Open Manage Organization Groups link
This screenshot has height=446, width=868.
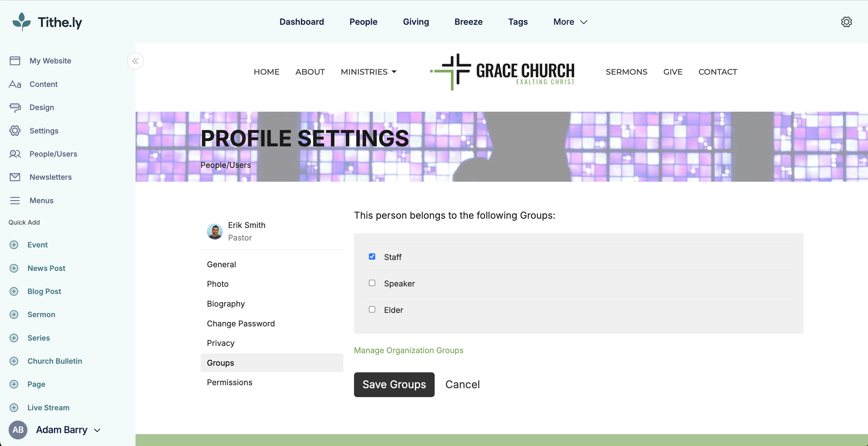tap(409, 350)
